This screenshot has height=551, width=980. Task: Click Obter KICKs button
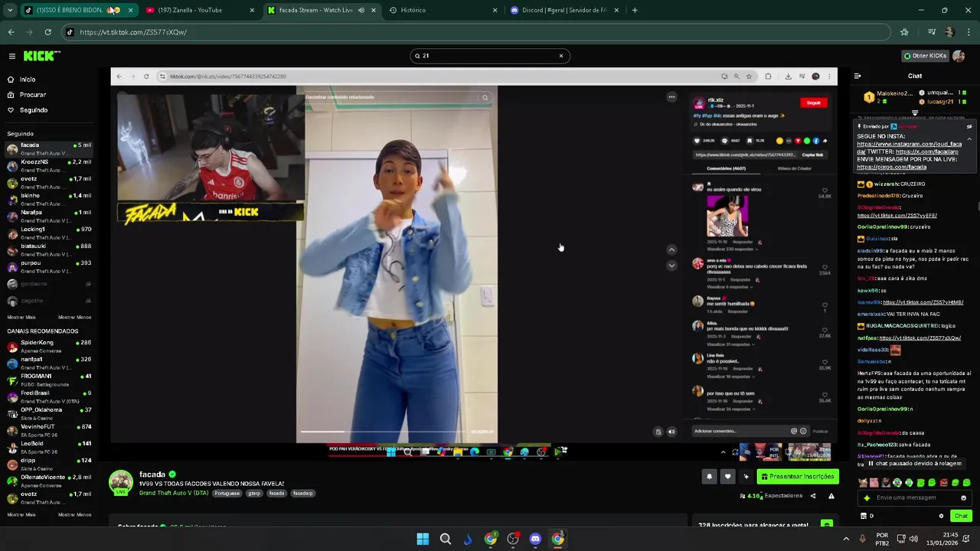coord(925,56)
